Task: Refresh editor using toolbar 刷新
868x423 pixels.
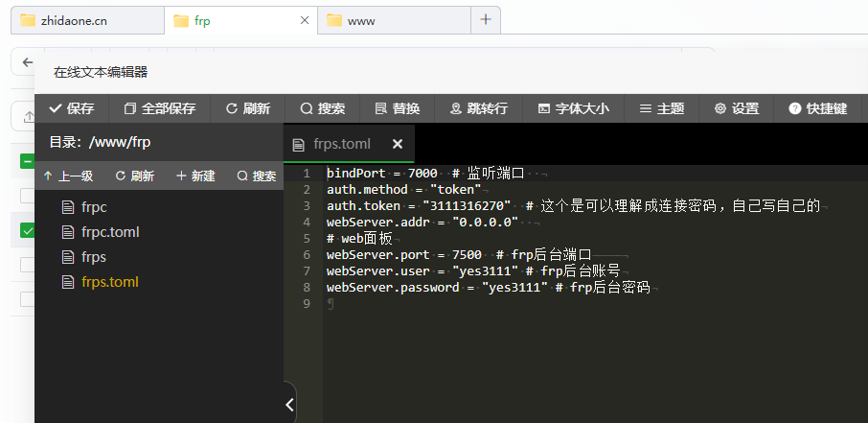Action: [248, 108]
